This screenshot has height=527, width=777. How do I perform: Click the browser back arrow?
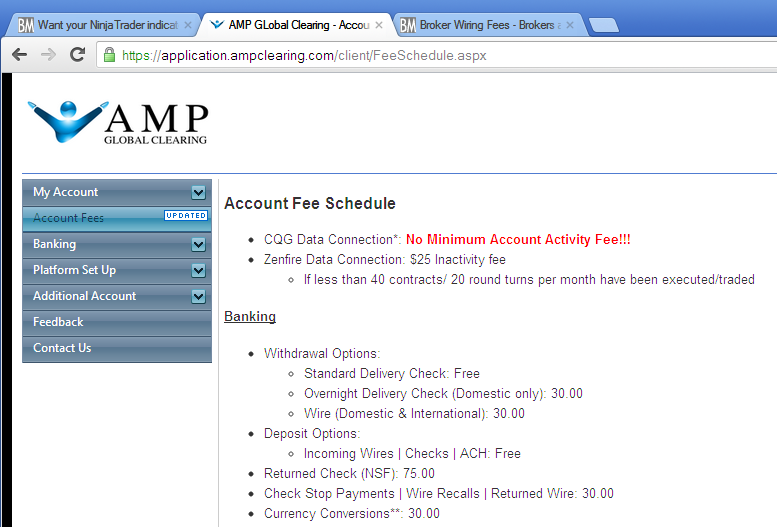click(x=19, y=55)
